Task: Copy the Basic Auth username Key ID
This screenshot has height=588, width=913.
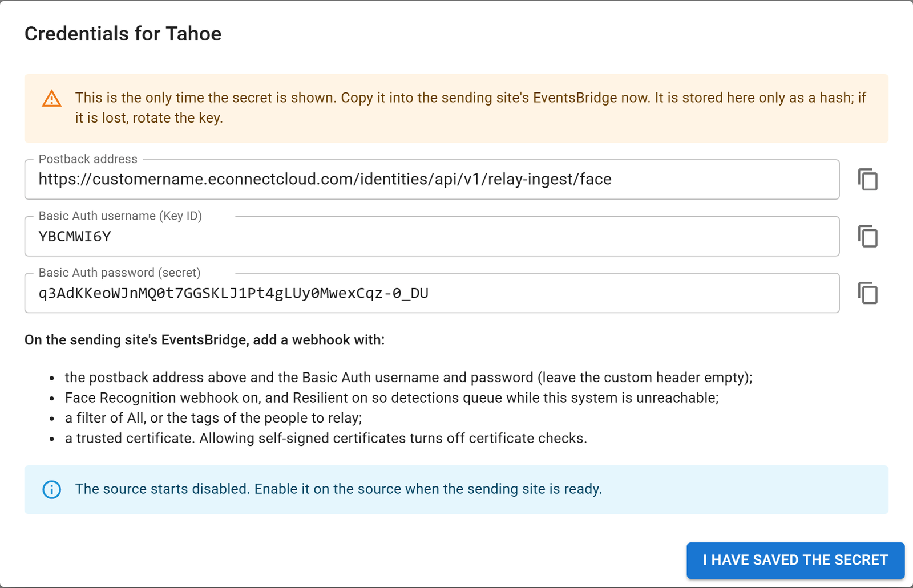Action: tap(868, 236)
